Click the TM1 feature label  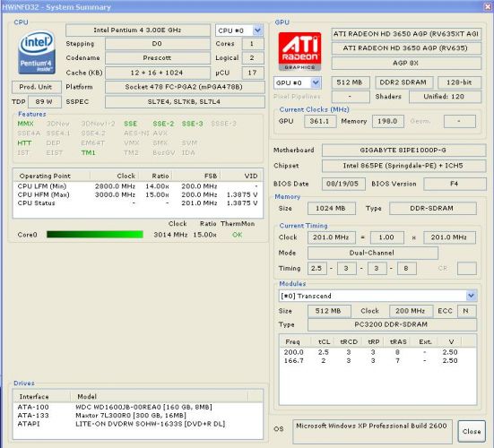click(x=88, y=152)
